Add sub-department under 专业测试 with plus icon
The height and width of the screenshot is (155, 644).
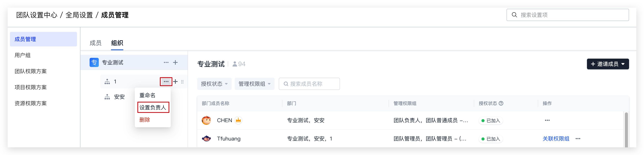click(x=176, y=63)
